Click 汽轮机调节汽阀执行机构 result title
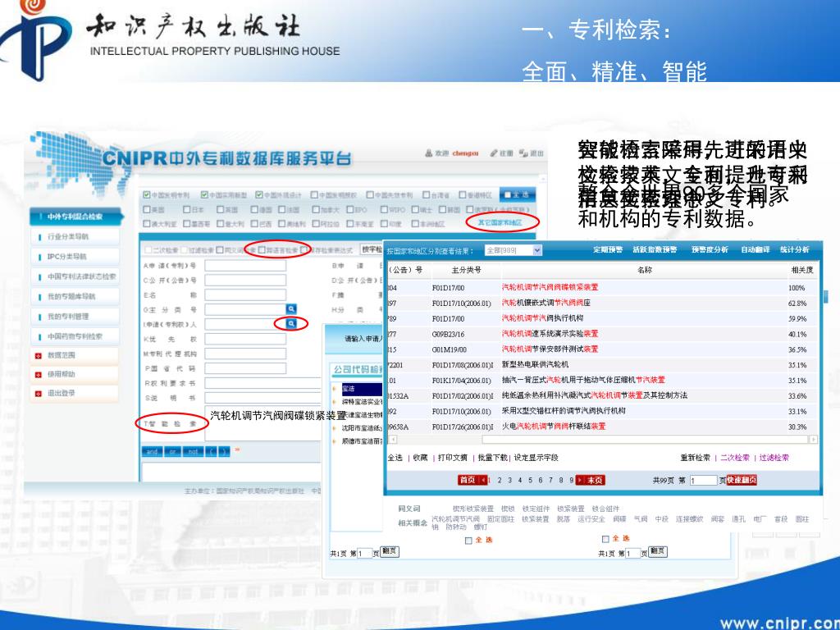 click(543, 318)
